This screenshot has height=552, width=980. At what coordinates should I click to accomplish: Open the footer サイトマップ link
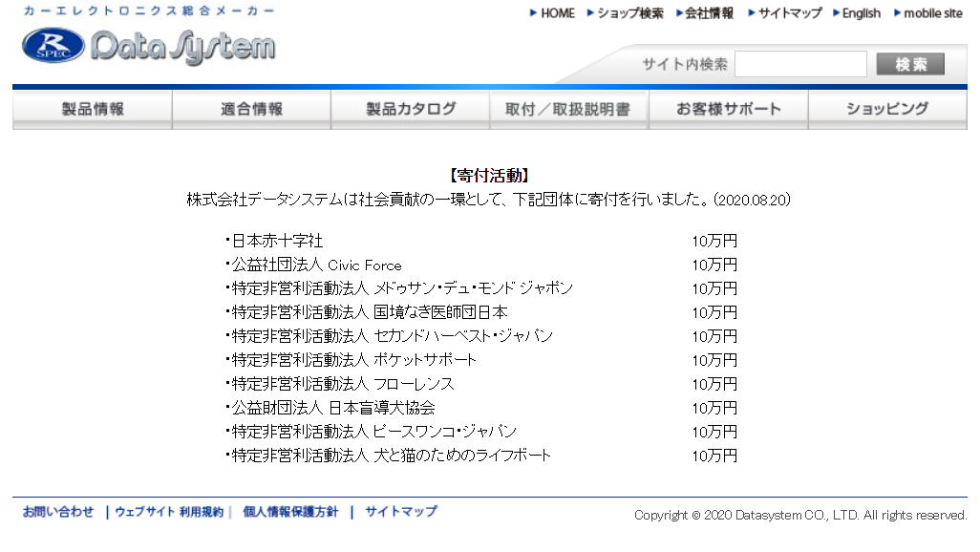tap(401, 512)
